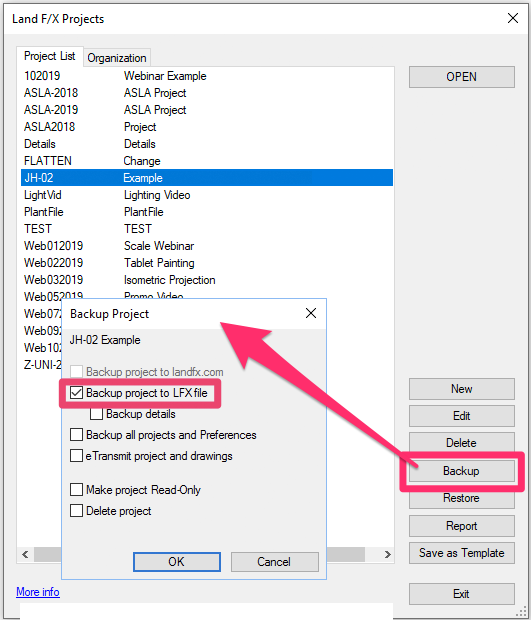Screen dimensions: 531x620
Task: Select the Details project row
Action: tap(207, 144)
